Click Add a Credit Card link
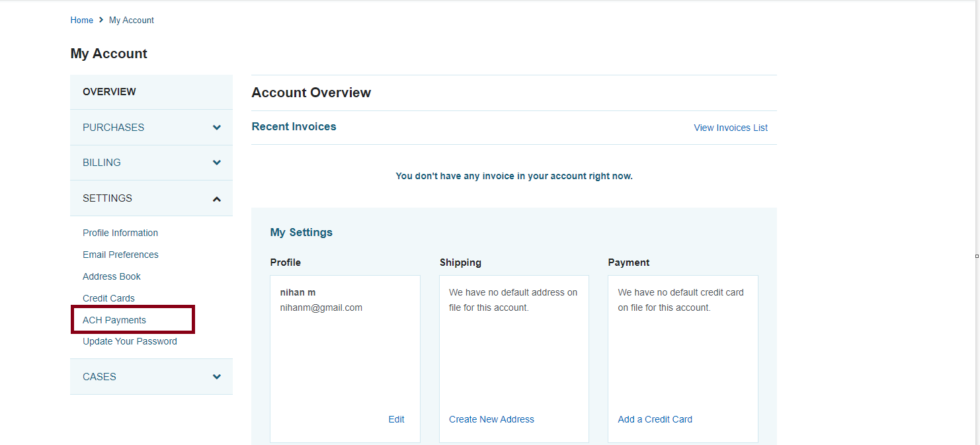 655,419
